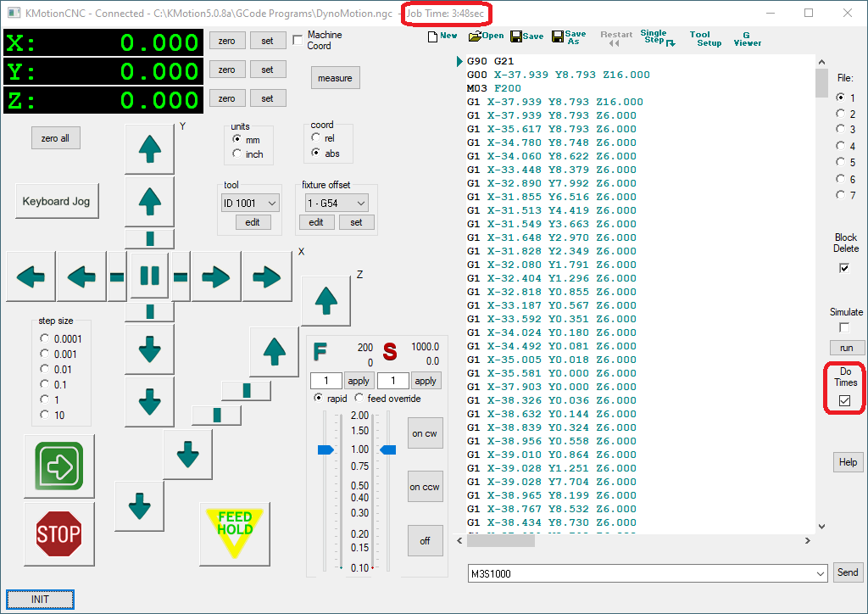
Task: Expand the M3S1000 command dropdown
Action: click(x=819, y=574)
